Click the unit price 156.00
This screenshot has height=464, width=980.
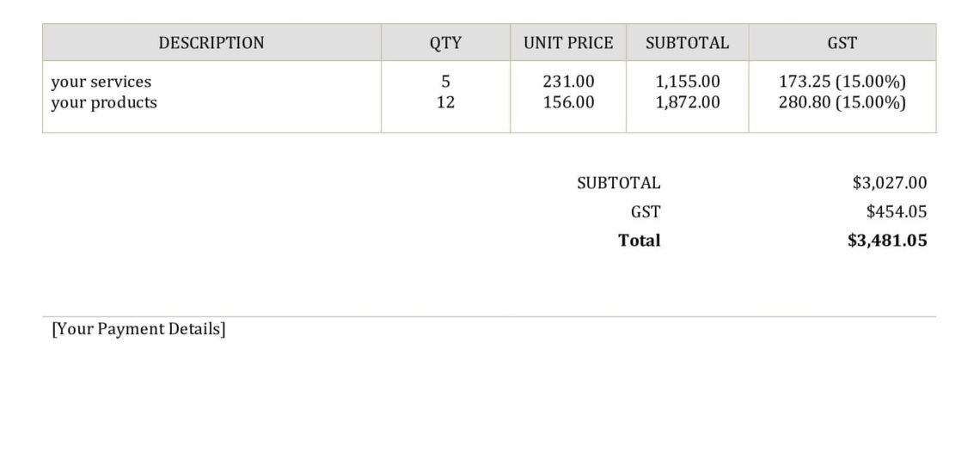tap(568, 102)
